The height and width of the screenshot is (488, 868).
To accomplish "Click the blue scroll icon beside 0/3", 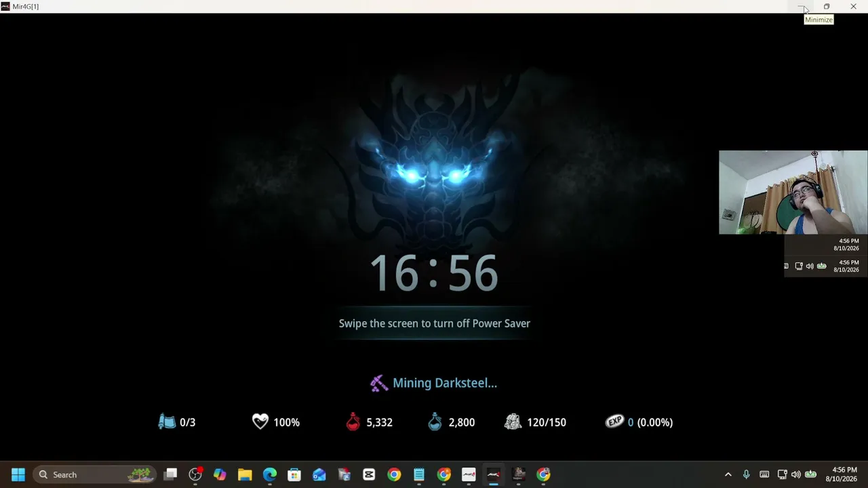I will pos(166,422).
